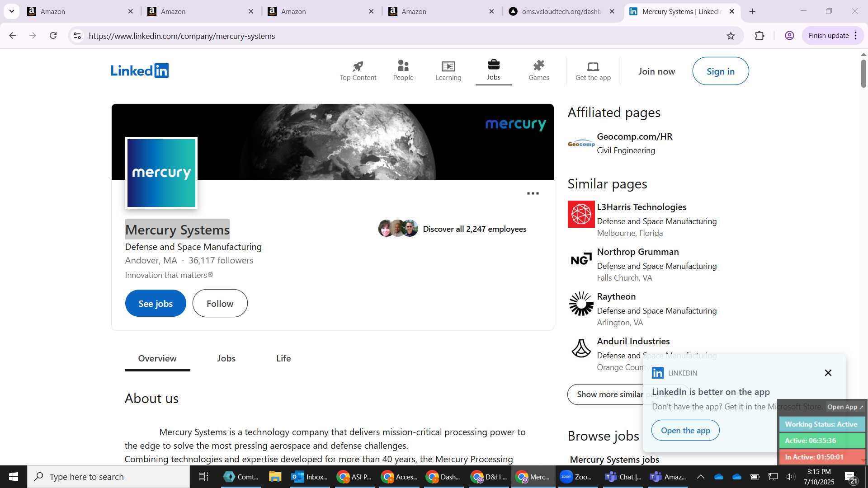
Task: Click the See jobs button
Action: 156,303
